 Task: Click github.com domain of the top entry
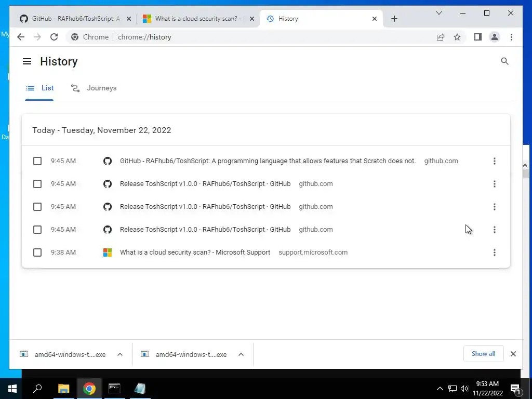click(x=441, y=161)
